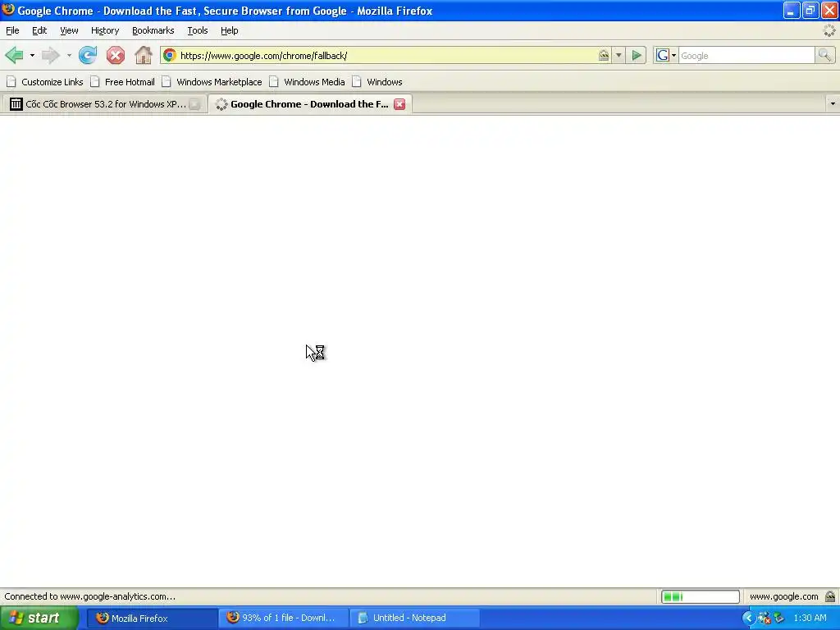Reload the current page
This screenshot has width=840, height=630.
click(88, 55)
